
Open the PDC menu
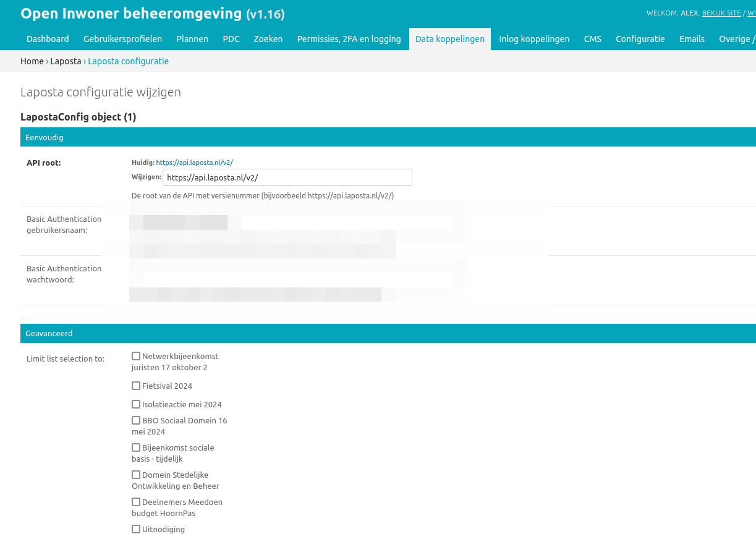point(231,39)
